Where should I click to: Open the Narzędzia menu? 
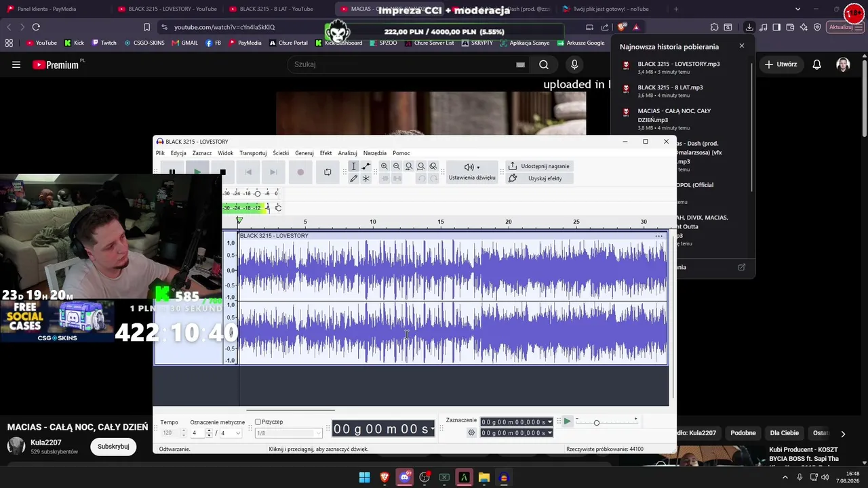[375, 153]
